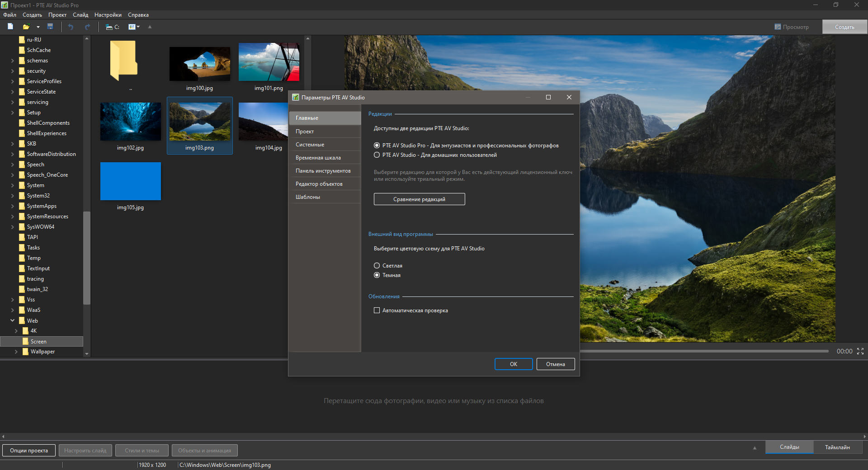Confirm the settings dialog with OK
The image size is (868, 470).
[514, 364]
